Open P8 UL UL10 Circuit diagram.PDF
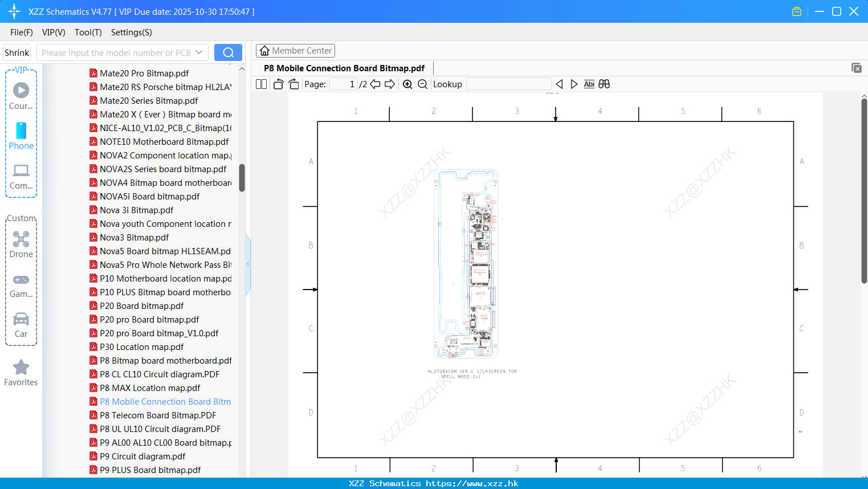The image size is (868, 489). point(155,429)
